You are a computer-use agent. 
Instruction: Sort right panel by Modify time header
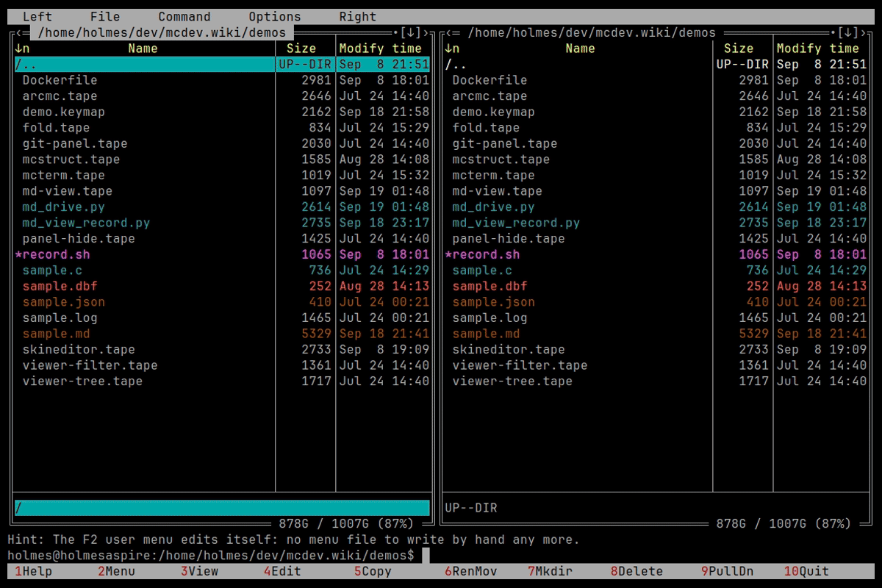click(x=817, y=49)
